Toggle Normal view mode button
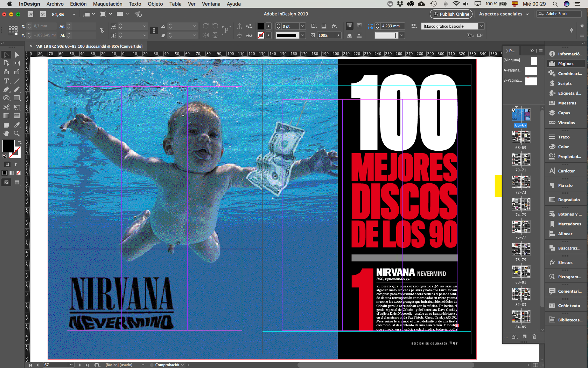This screenshot has height=368, width=588. point(6,182)
